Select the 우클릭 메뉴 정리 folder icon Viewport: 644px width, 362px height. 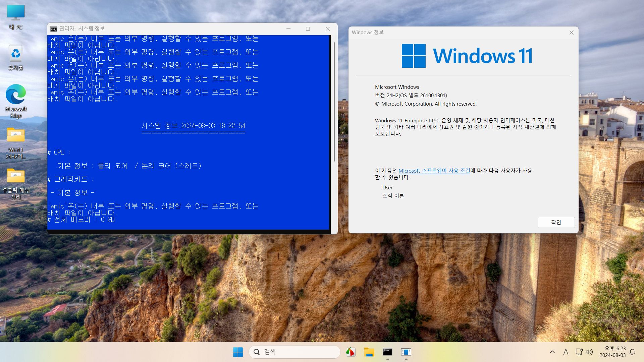click(x=16, y=184)
